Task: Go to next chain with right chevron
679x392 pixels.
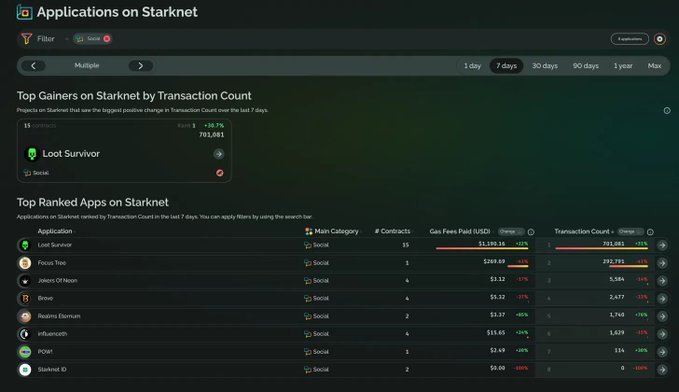Action: point(141,66)
